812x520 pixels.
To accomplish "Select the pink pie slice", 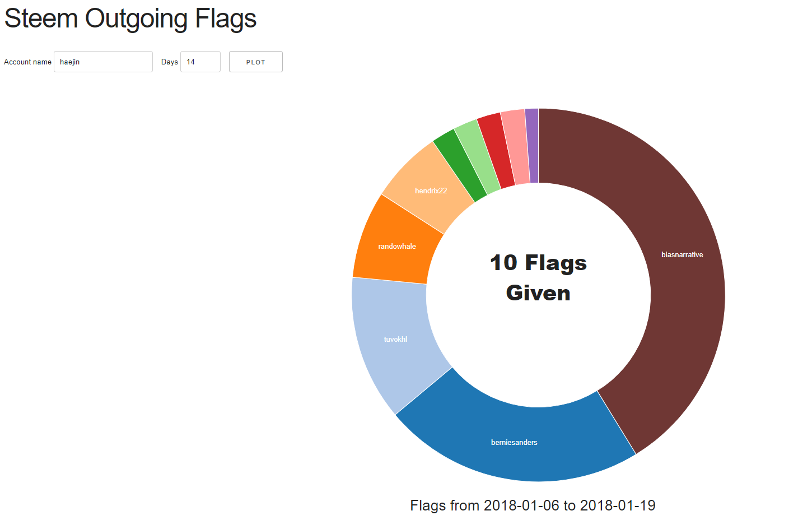I will coord(516,146).
